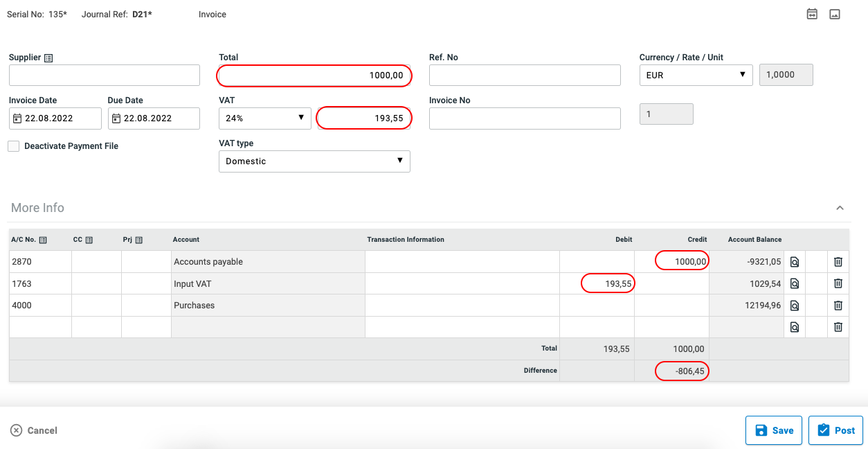Click the image attachment icon at top right
868x449 pixels.
835,14
